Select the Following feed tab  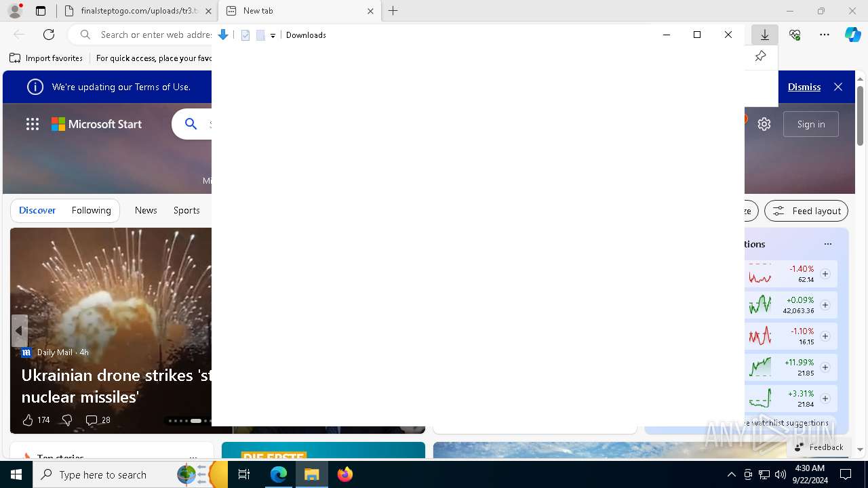pyautogui.click(x=91, y=211)
